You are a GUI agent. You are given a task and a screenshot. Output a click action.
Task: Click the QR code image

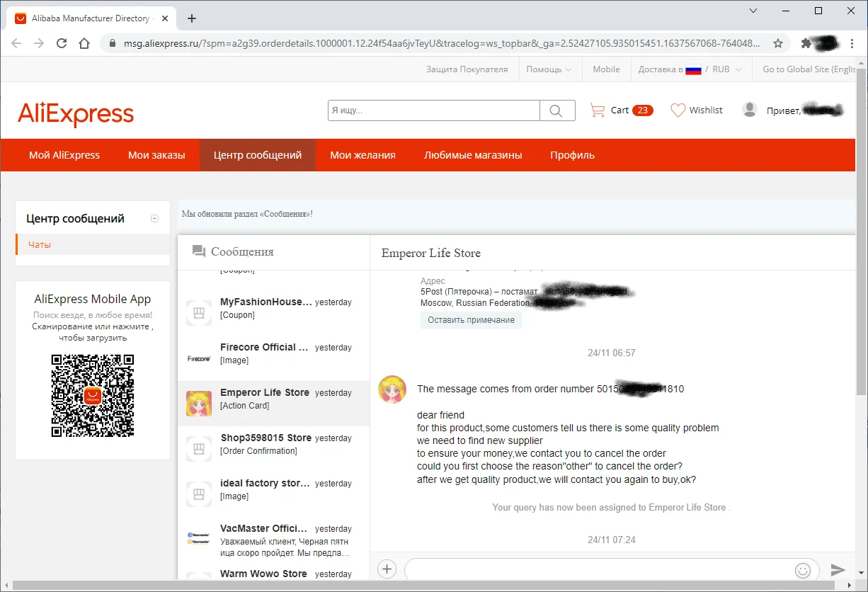(x=93, y=395)
